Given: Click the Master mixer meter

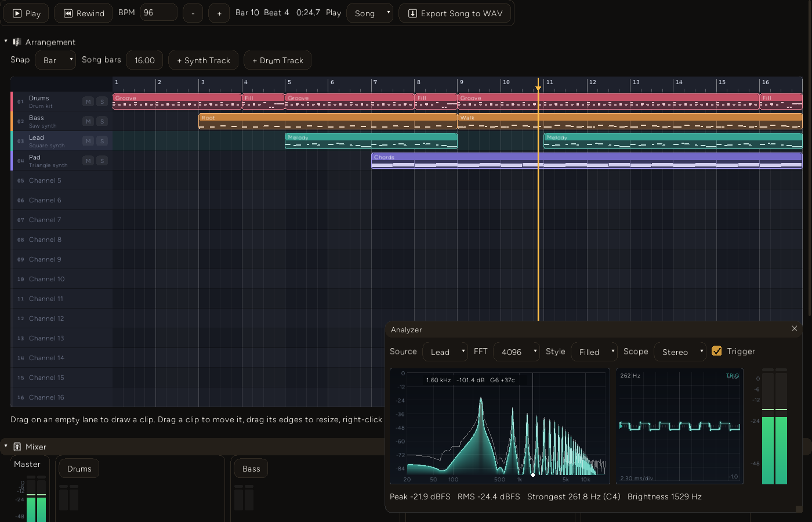Looking at the screenshot, I should 36,499.
